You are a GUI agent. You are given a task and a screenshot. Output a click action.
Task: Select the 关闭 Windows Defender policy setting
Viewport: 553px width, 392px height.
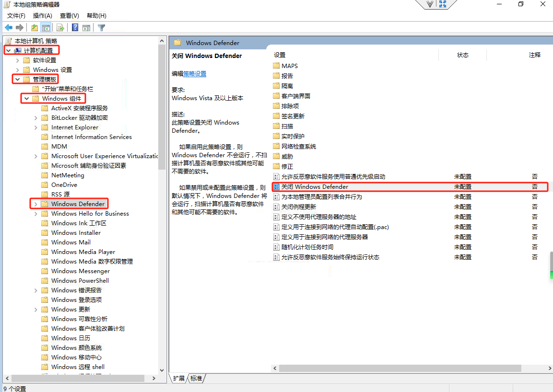pos(410,187)
